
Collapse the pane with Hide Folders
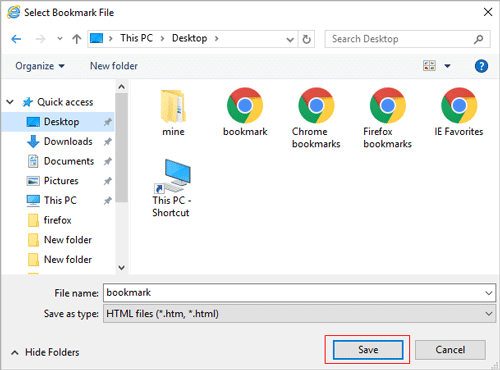(46, 352)
